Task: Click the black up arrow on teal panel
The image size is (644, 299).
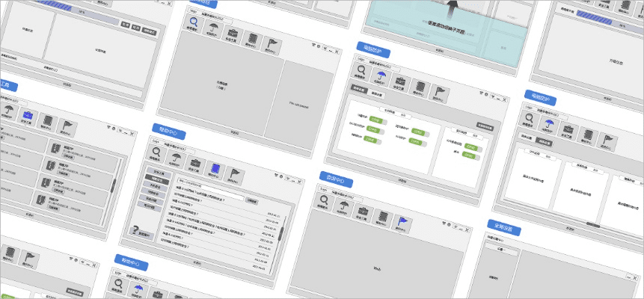Action: pyautogui.click(x=452, y=9)
